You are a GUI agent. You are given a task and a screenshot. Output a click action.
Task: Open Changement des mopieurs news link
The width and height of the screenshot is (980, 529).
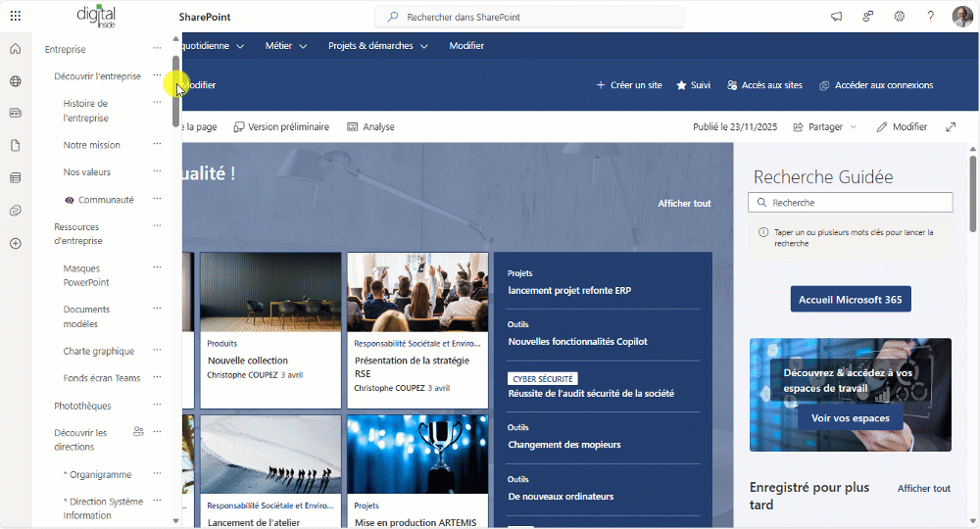click(x=564, y=445)
